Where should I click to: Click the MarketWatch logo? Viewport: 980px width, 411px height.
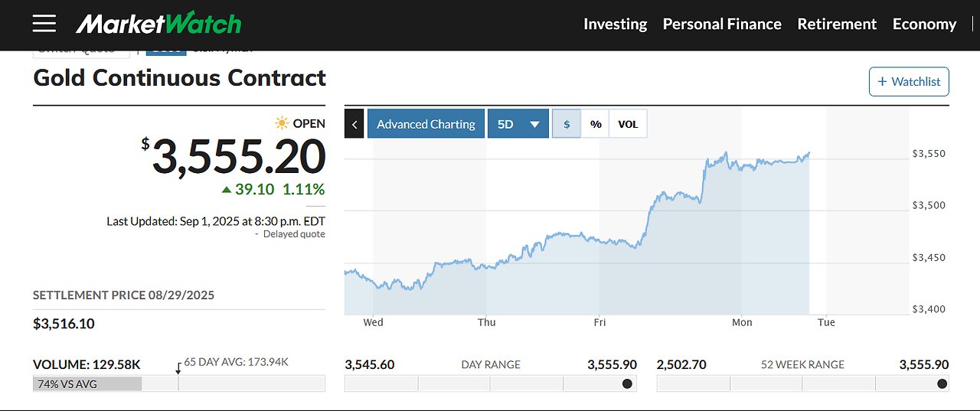pos(158,24)
